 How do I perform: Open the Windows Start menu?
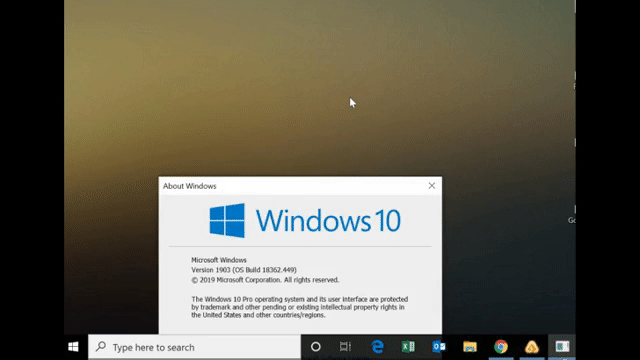tap(73, 347)
